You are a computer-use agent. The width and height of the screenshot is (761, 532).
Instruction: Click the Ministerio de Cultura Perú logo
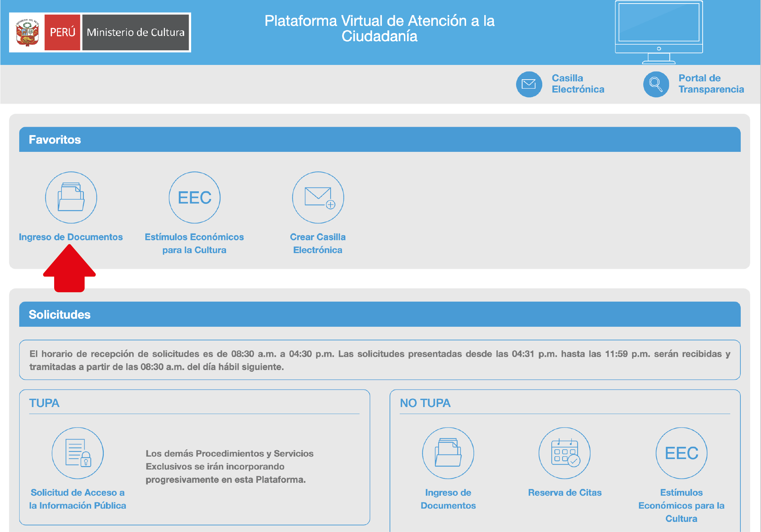point(100,32)
